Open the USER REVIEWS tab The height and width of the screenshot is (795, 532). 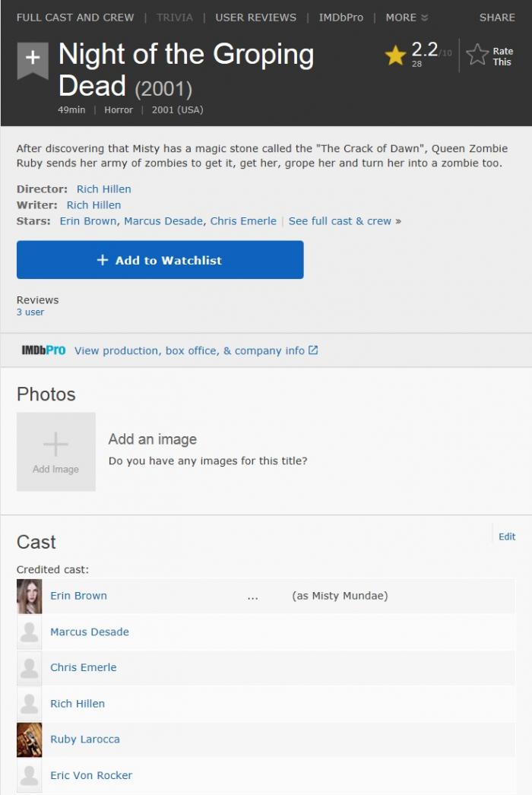(x=255, y=17)
